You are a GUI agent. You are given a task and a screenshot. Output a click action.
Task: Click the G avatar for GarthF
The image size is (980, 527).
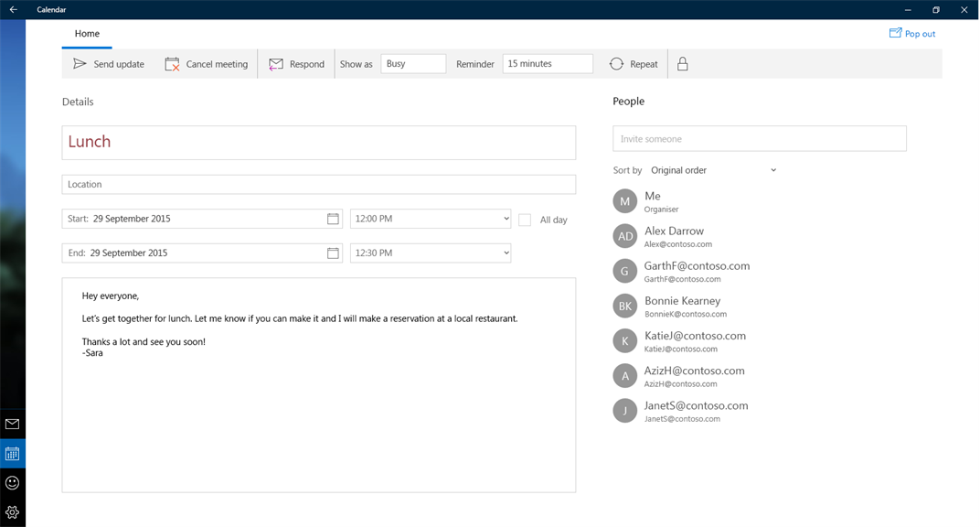point(625,272)
